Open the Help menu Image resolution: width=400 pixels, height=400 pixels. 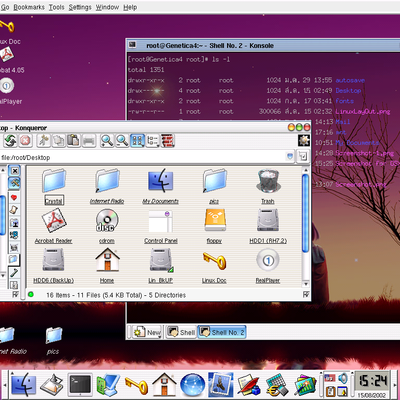pos(130,7)
